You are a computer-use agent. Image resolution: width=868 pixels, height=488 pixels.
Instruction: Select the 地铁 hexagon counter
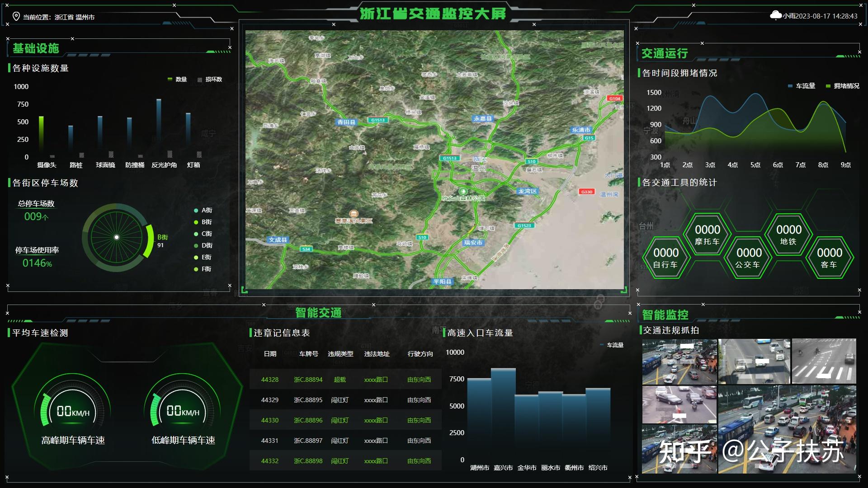tap(788, 235)
